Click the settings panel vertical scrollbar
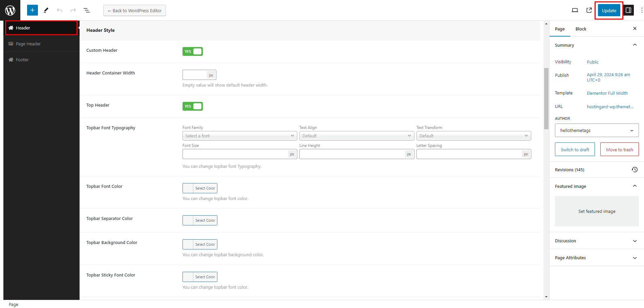Image resolution: width=644 pixels, height=308 pixels. coord(546,98)
